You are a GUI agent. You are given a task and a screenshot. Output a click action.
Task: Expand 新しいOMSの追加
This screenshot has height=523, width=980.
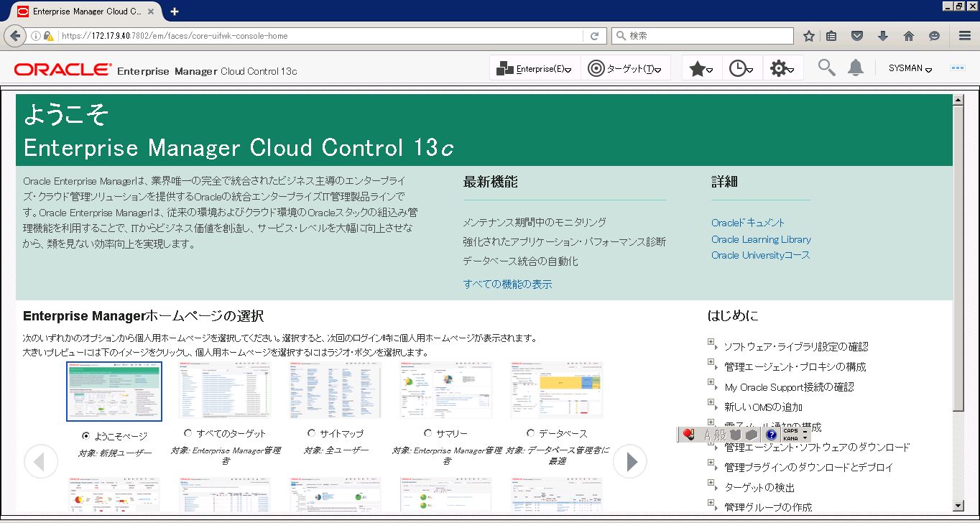coord(711,403)
